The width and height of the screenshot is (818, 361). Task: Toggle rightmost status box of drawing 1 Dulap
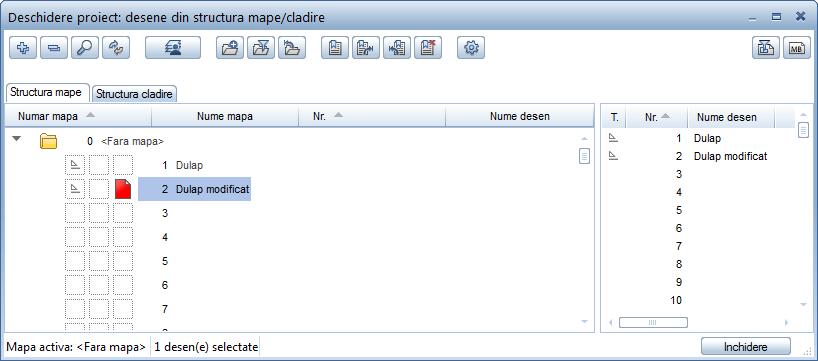point(123,165)
